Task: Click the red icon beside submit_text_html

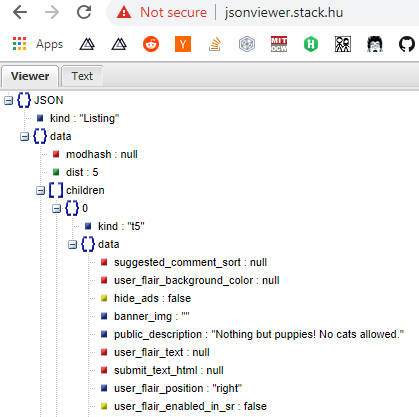Action: coord(104,370)
